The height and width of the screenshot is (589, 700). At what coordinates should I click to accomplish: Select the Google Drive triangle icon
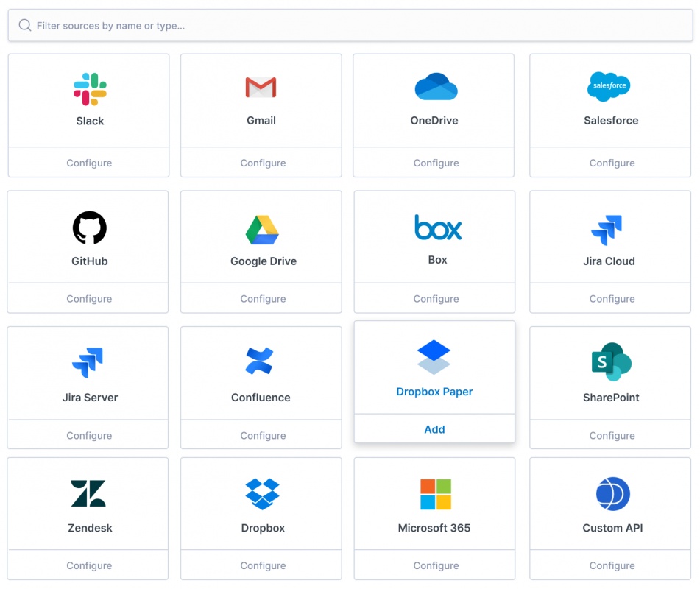[x=262, y=230]
